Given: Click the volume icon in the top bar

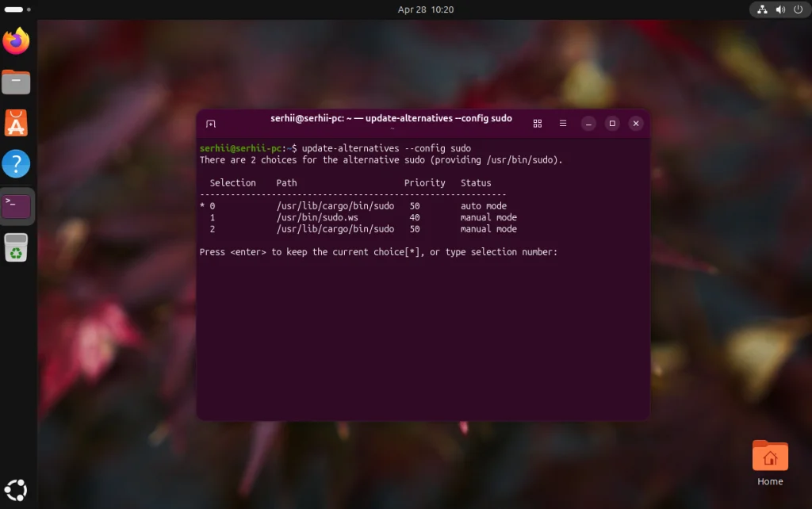Looking at the screenshot, I should click(x=780, y=10).
